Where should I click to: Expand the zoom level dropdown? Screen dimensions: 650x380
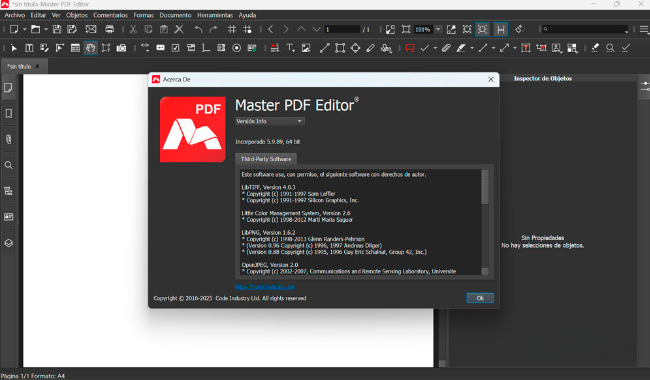438,29
